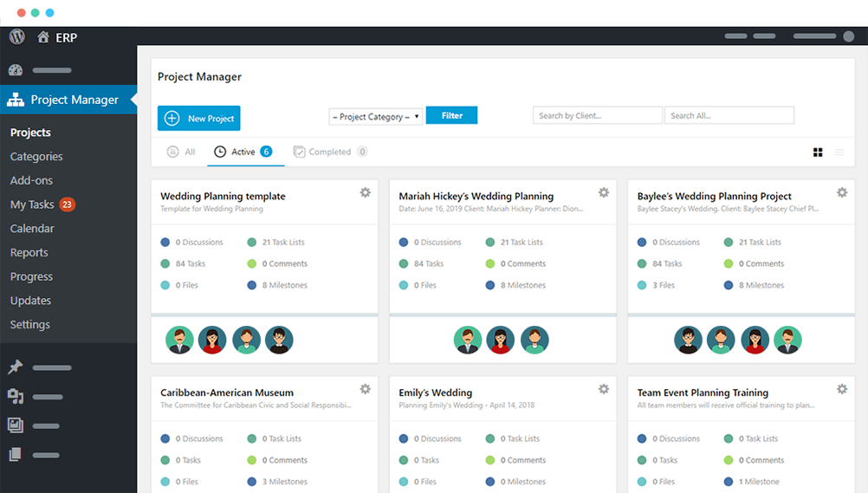The width and height of the screenshot is (868, 493).
Task: Open Baylee's Wedding Planning Project title
Action: [x=714, y=196]
